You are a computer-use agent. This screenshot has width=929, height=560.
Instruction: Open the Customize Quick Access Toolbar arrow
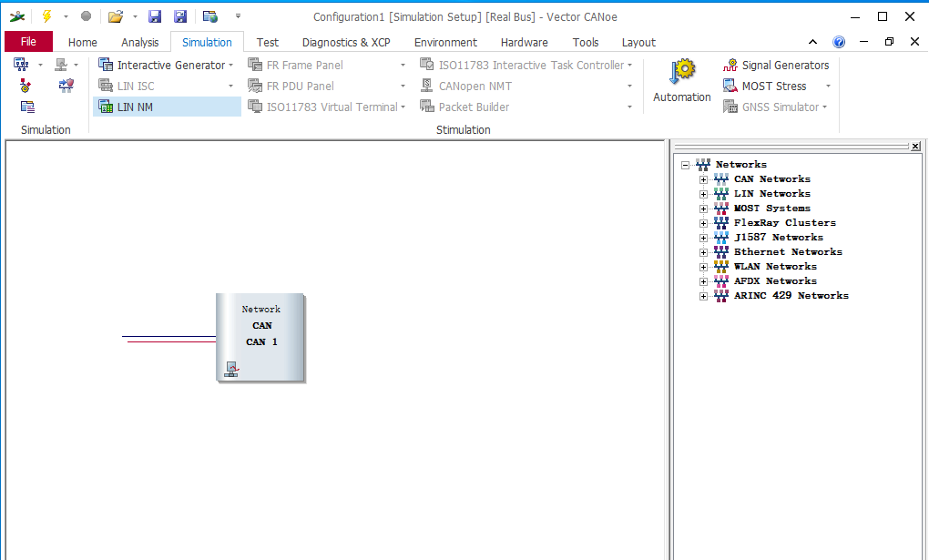click(239, 16)
